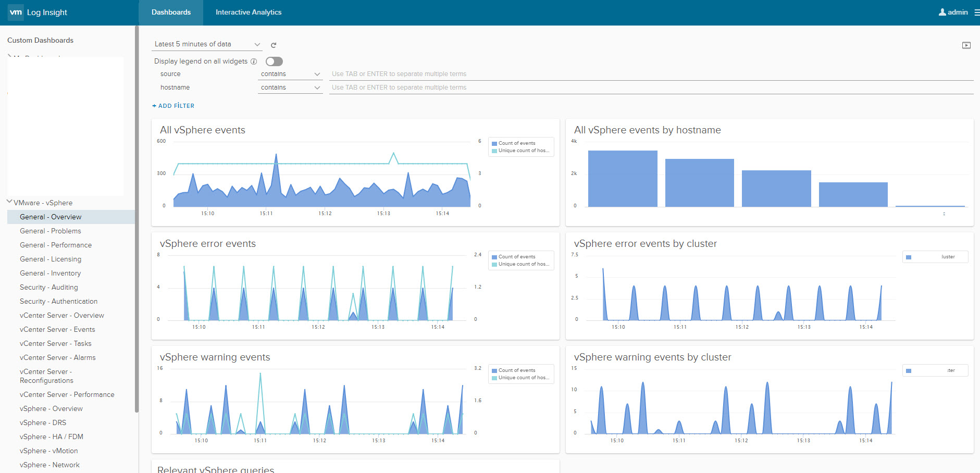Select the Dashboards tab
Image resolution: width=980 pixels, height=473 pixels.
coord(171,13)
